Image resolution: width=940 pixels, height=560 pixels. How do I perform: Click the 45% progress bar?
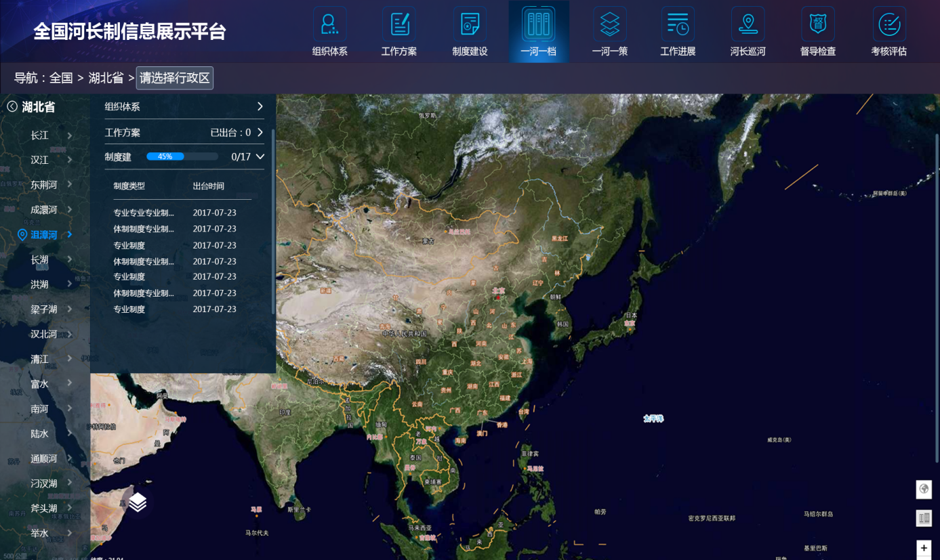point(182,156)
